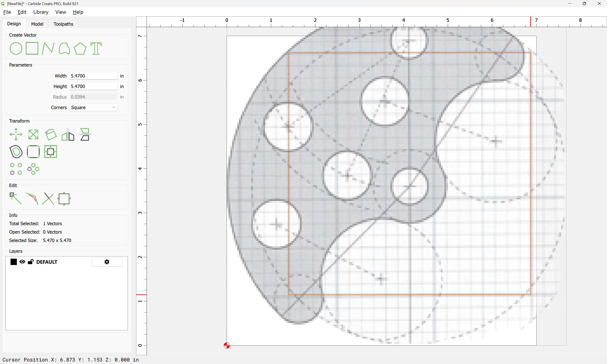This screenshot has height=364, width=607.
Task: Open the View menu
Action: (61, 12)
